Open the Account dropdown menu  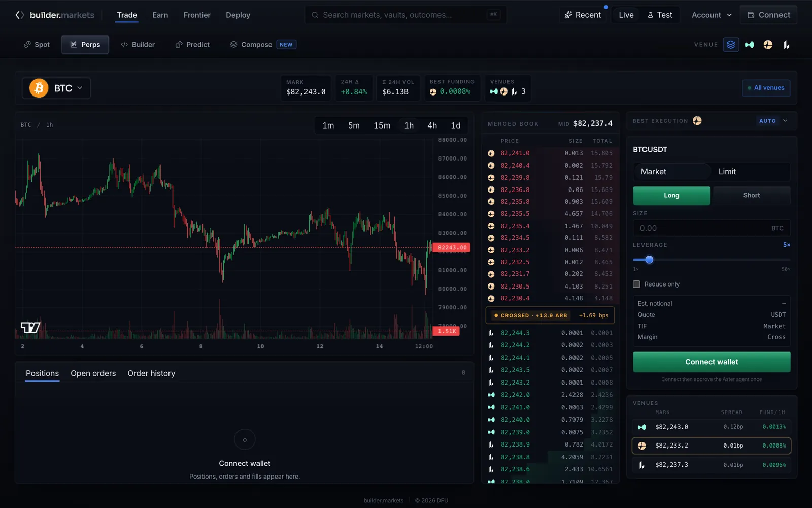(712, 15)
